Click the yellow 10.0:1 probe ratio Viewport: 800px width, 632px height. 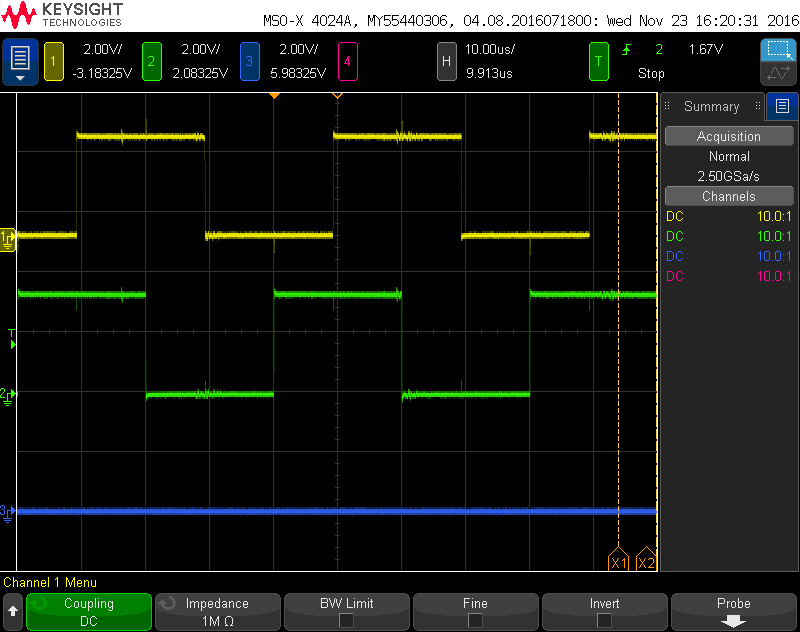(774, 216)
